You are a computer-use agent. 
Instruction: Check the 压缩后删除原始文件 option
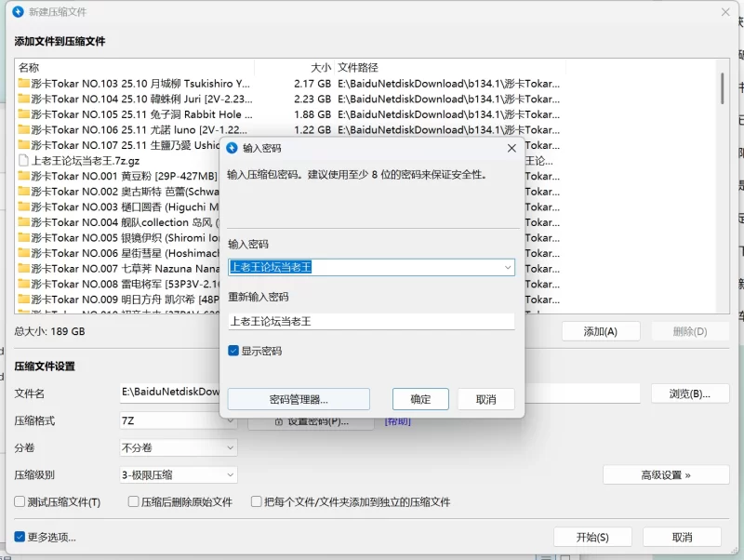(x=134, y=501)
